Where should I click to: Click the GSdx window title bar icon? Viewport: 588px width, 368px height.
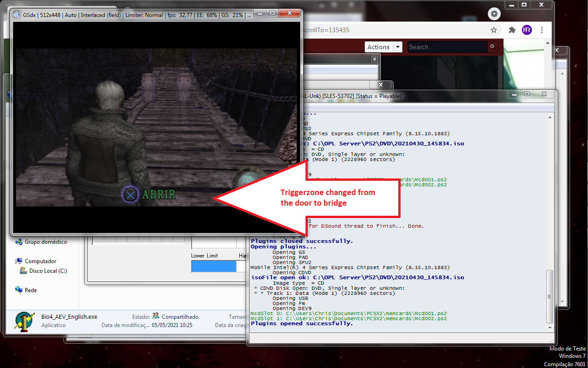17,15
